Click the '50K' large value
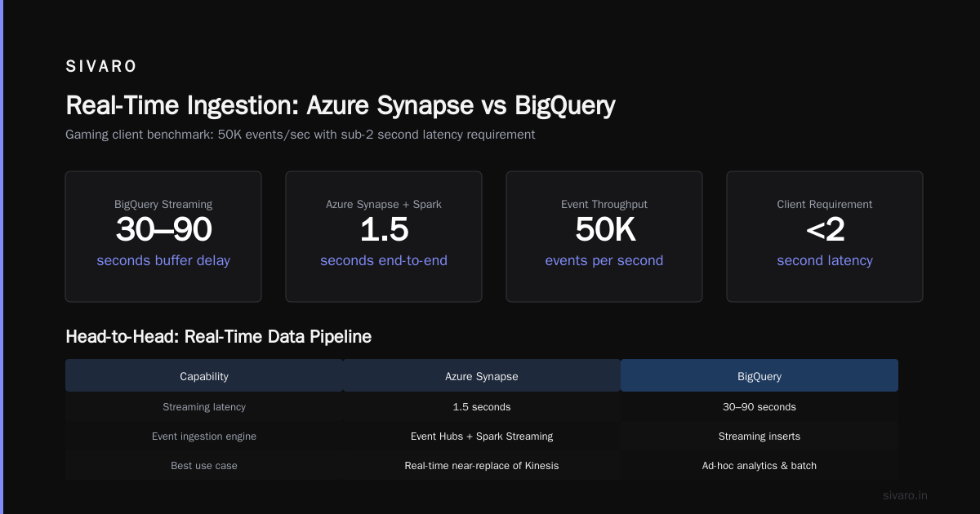 point(604,230)
